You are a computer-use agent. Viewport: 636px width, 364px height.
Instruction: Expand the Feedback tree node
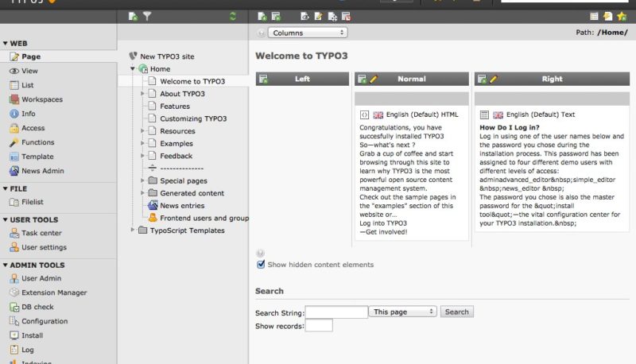[142, 156]
